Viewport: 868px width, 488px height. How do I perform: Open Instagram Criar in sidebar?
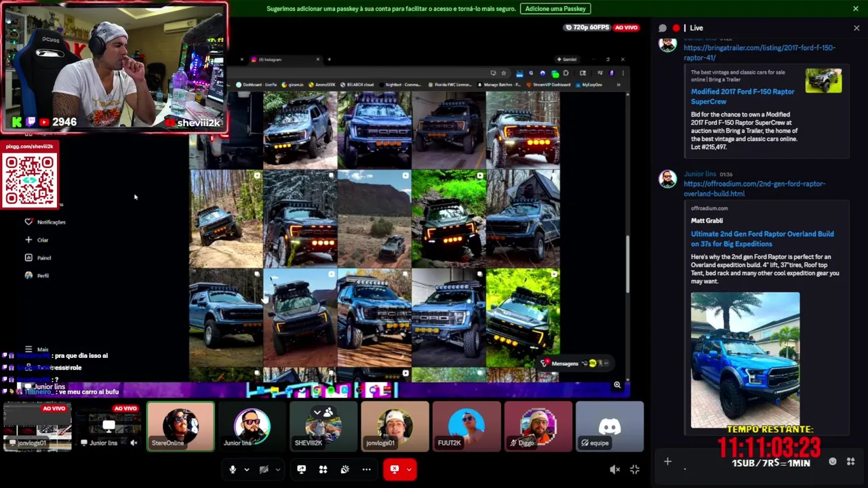click(x=37, y=240)
